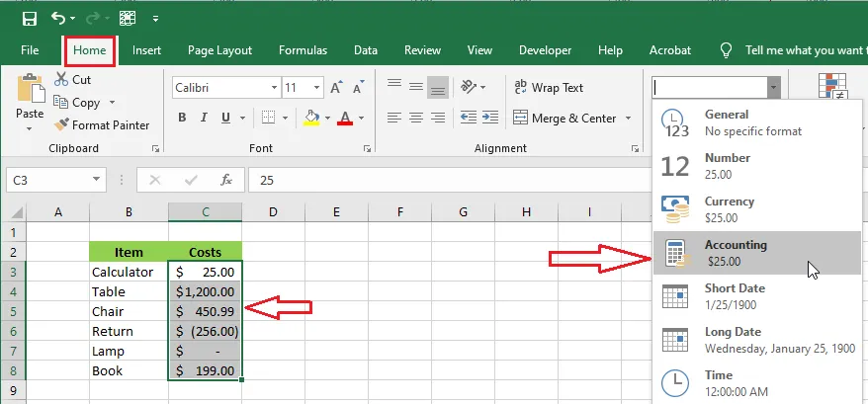Toggle Italic formatting
This screenshot has width=868, height=404.
tap(204, 118)
